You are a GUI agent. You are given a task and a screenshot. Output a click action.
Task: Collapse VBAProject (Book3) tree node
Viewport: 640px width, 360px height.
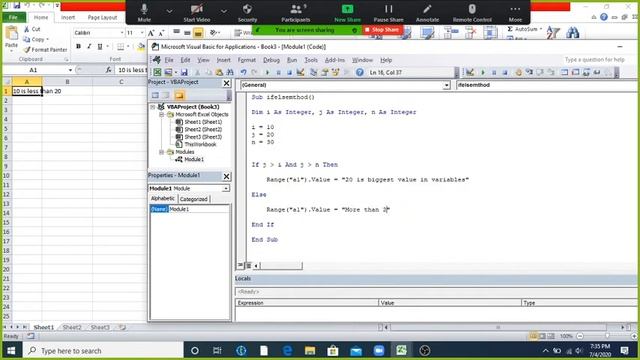153,107
